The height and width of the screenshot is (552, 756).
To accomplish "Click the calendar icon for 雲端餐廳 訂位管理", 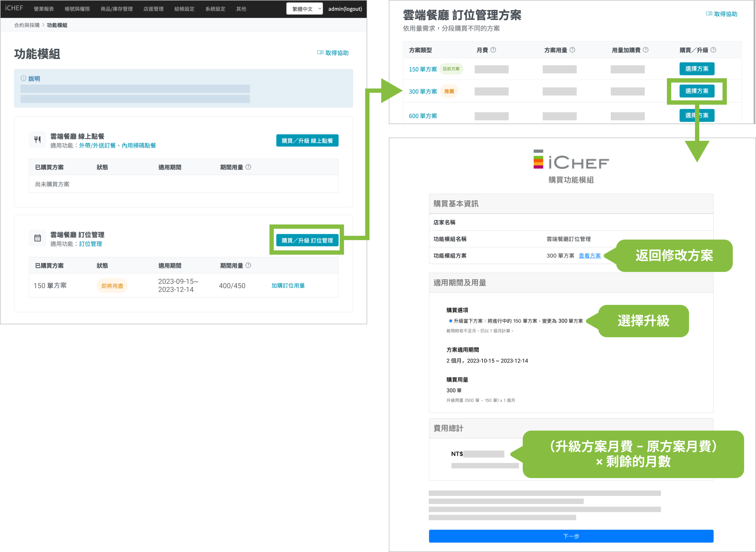I will [x=38, y=238].
